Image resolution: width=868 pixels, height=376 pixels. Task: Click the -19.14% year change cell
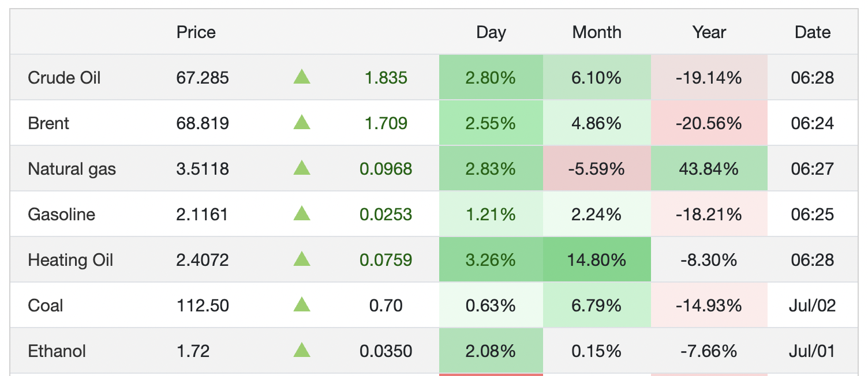709,77
